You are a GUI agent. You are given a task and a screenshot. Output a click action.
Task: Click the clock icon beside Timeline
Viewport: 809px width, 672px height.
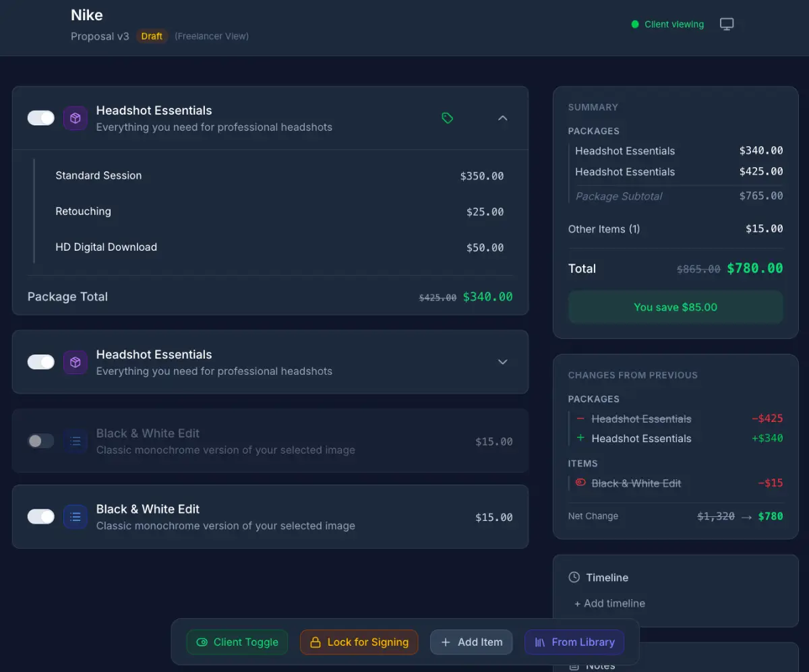click(x=574, y=578)
